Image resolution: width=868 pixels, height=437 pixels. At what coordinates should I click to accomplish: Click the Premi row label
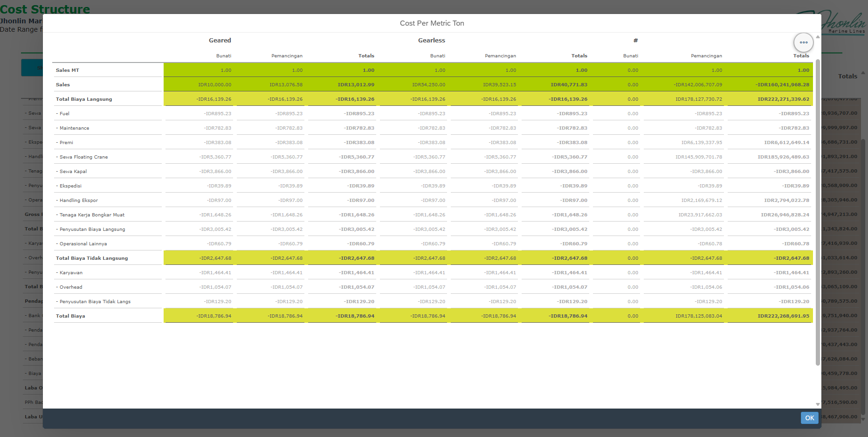pos(64,142)
